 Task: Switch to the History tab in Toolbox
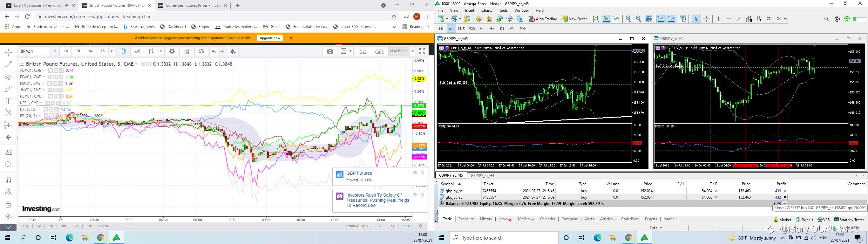pos(486,219)
